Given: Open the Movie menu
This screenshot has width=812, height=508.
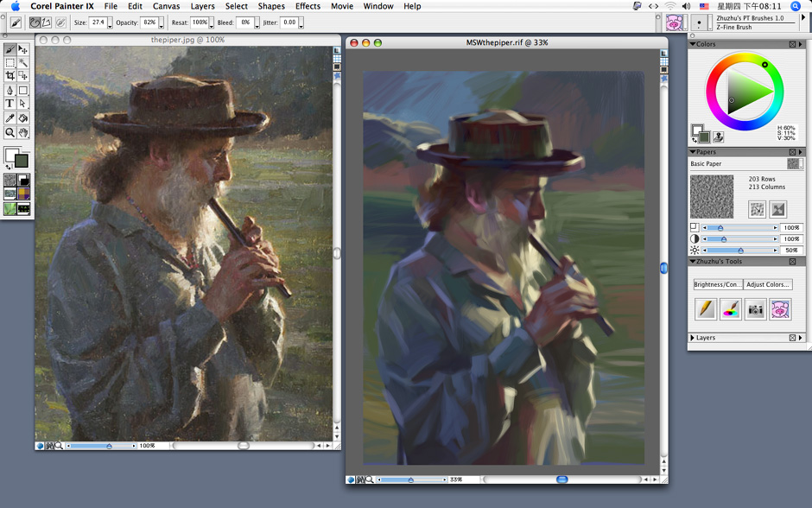Looking at the screenshot, I should point(342,6).
